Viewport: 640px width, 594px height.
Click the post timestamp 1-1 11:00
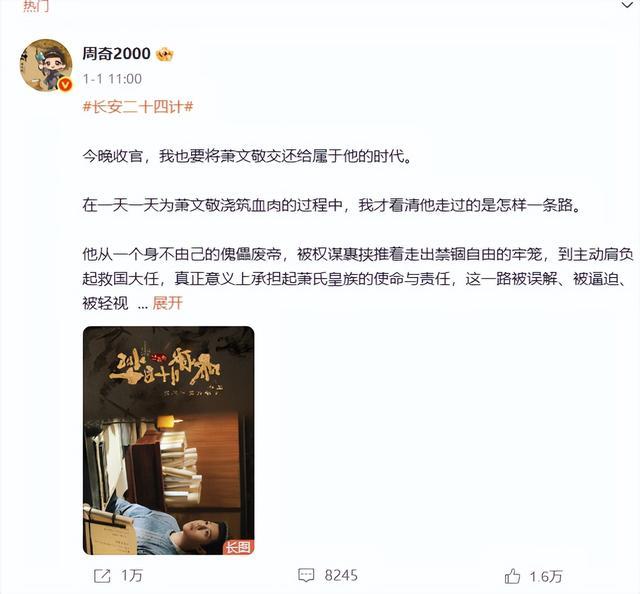click(112, 78)
